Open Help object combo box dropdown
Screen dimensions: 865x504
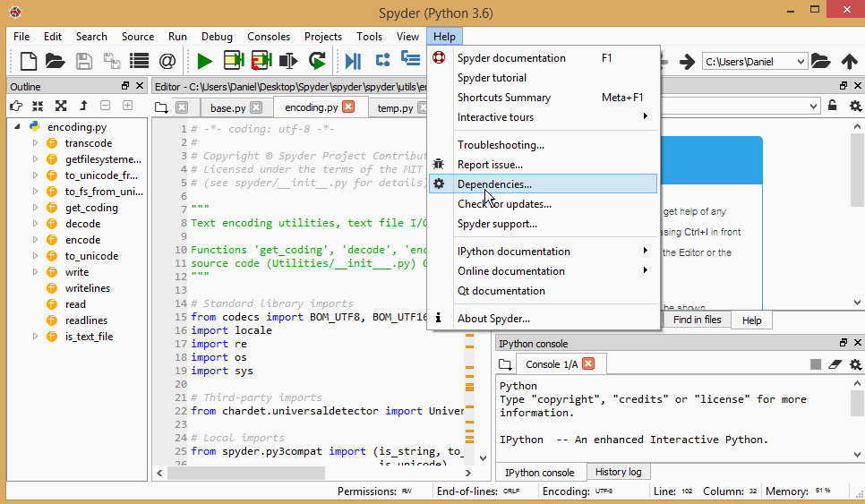813,106
